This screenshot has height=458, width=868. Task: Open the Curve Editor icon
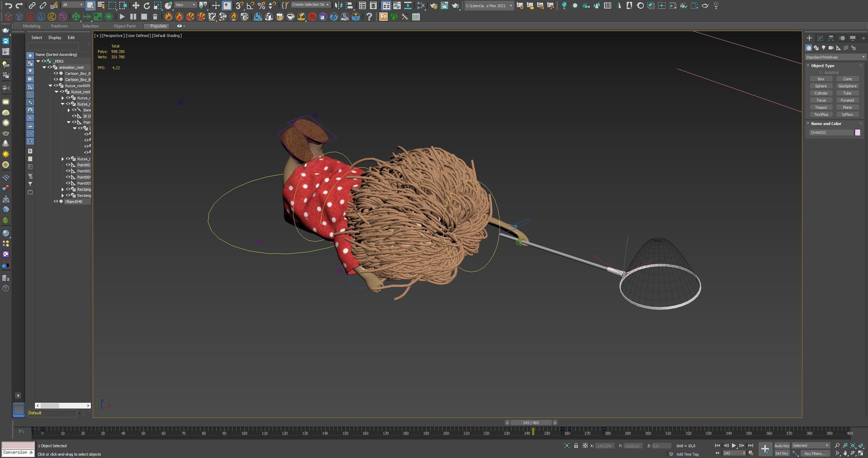tap(397, 5)
